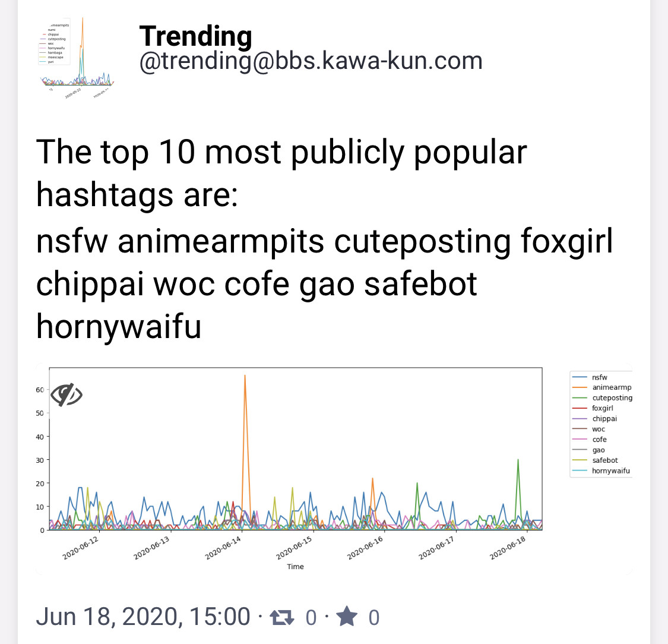Click the red foxgirl legend line
Viewport: 668px width, 644px height.
click(x=580, y=408)
